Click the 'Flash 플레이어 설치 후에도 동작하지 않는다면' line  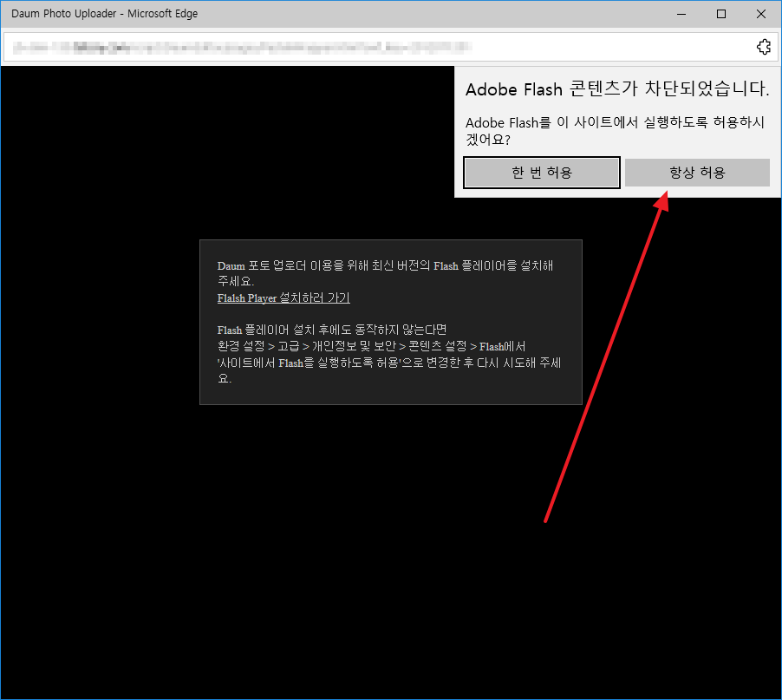[332, 330]
